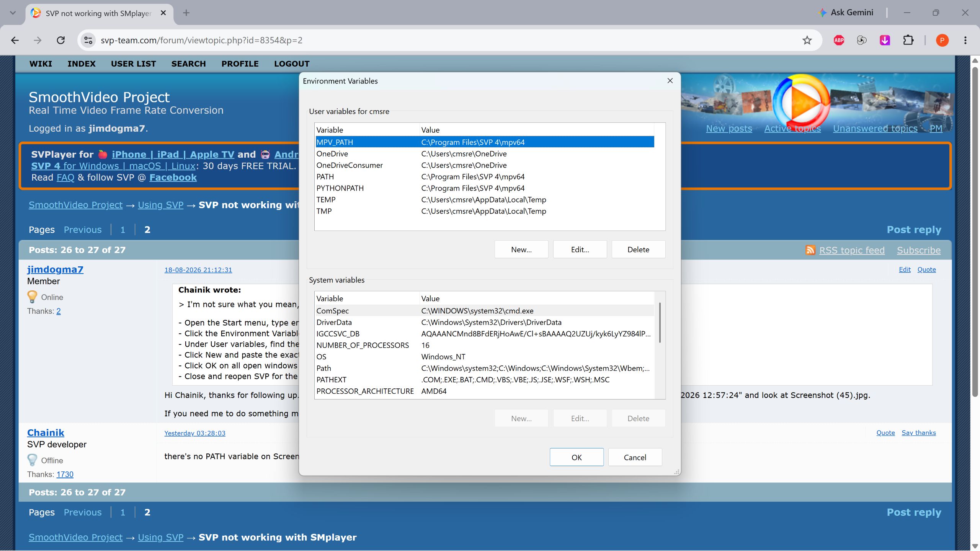
Task: Open site information icon in address bar
Action: tap(88, 40)
